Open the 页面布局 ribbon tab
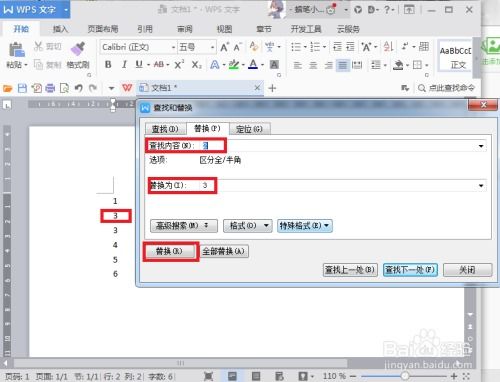Screen dimensions: 500x382 coord(103,29)
